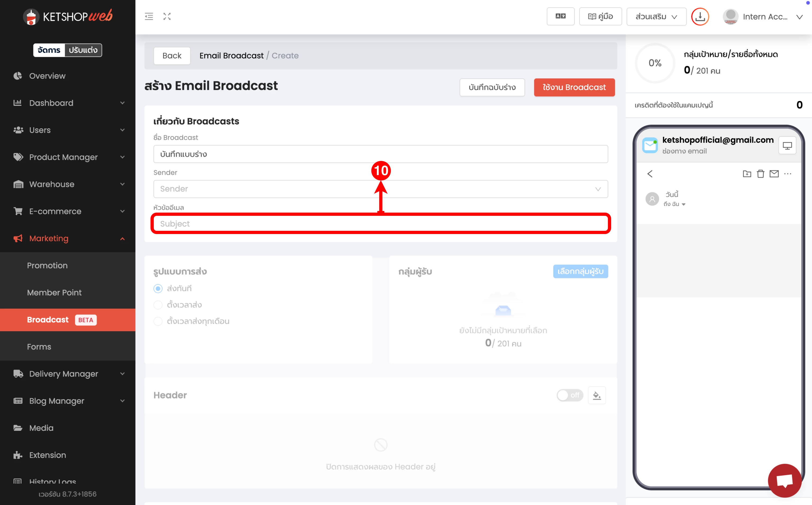
Task: Click the trash icon in the email preview
Action: [x=760, y=174]
